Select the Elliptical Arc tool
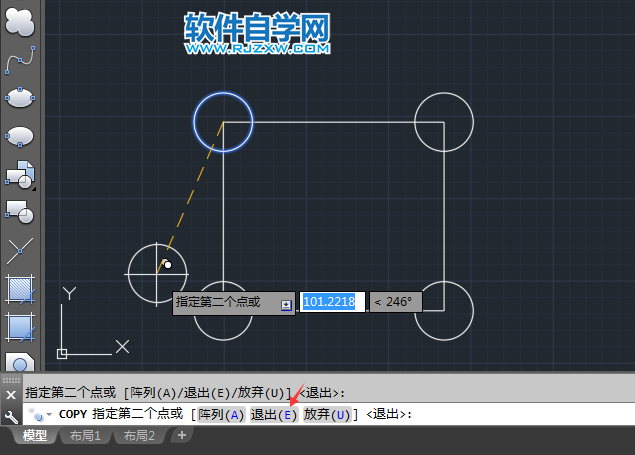635x455 pixels. (x=19, y=136)
